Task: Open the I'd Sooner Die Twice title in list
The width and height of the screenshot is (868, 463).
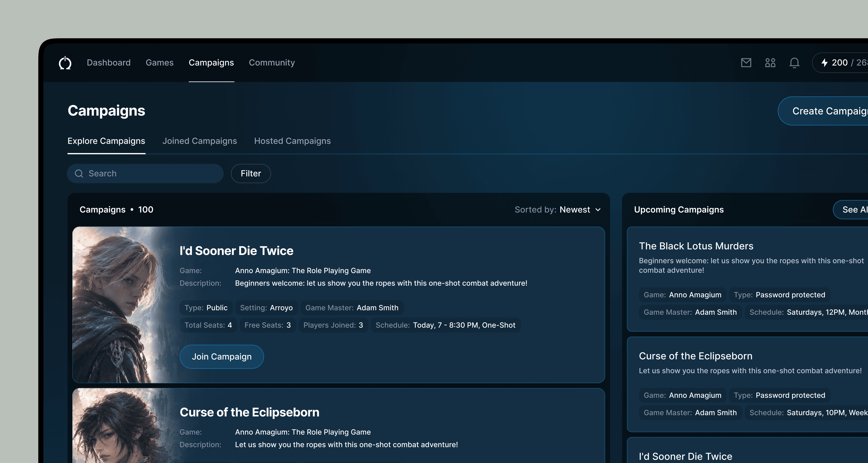Action: (x=236, y=251)
